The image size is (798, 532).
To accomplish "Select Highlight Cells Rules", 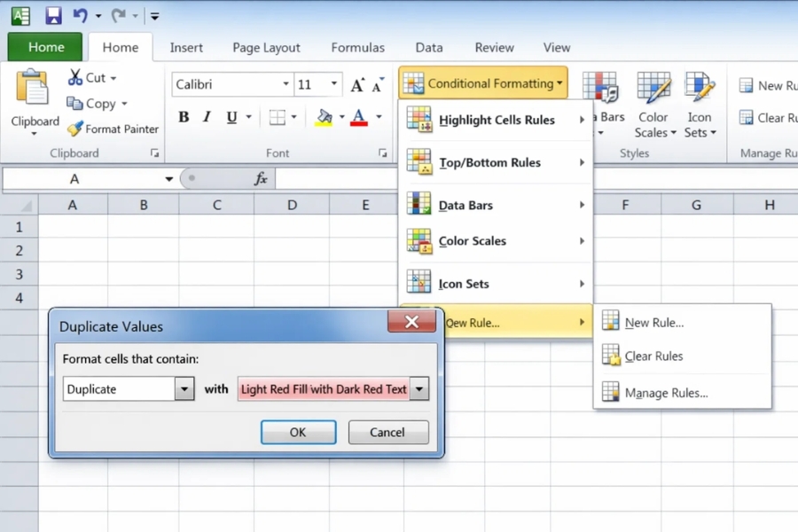I will pyautogui.click(x=497, y=119).
